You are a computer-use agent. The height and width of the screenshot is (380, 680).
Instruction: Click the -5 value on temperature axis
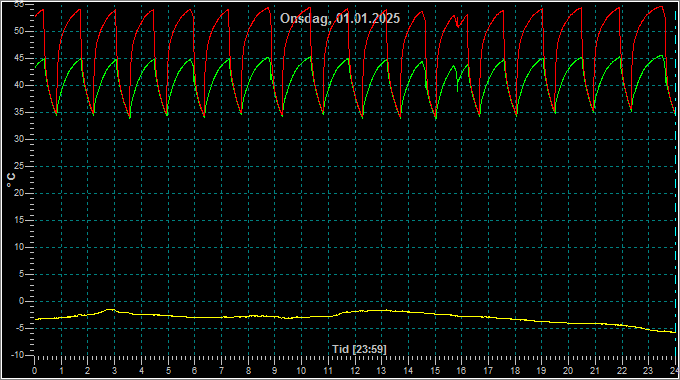coord(20,328)
